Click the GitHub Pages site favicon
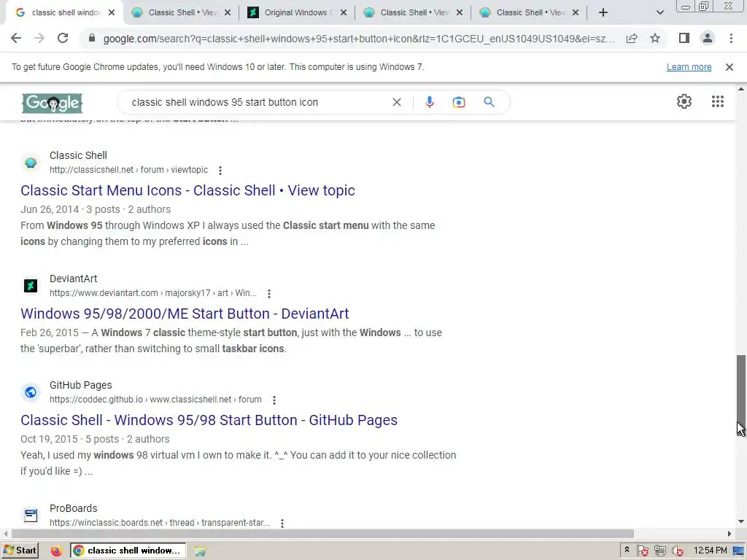 coord(31,392)
